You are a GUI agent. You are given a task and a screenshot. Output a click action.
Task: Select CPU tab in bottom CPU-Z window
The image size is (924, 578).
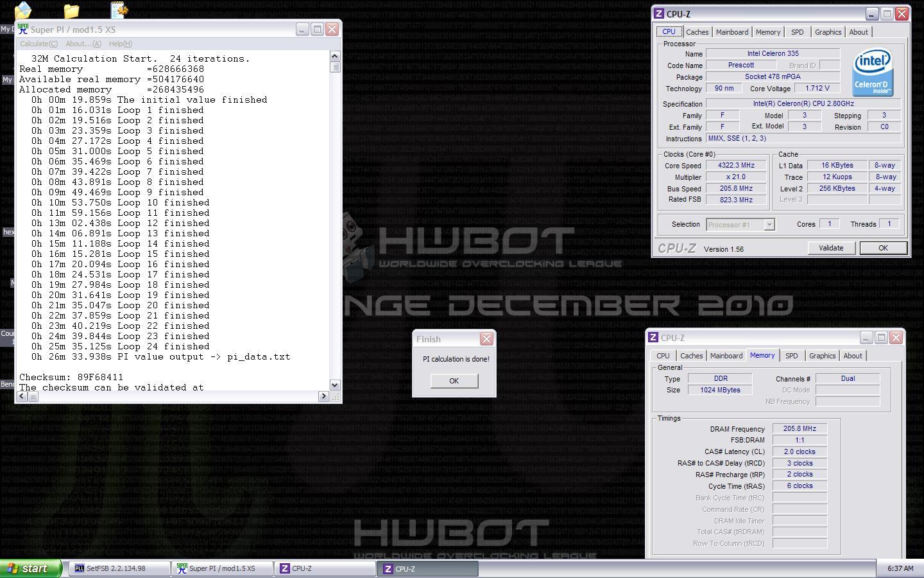pos(663,356)
